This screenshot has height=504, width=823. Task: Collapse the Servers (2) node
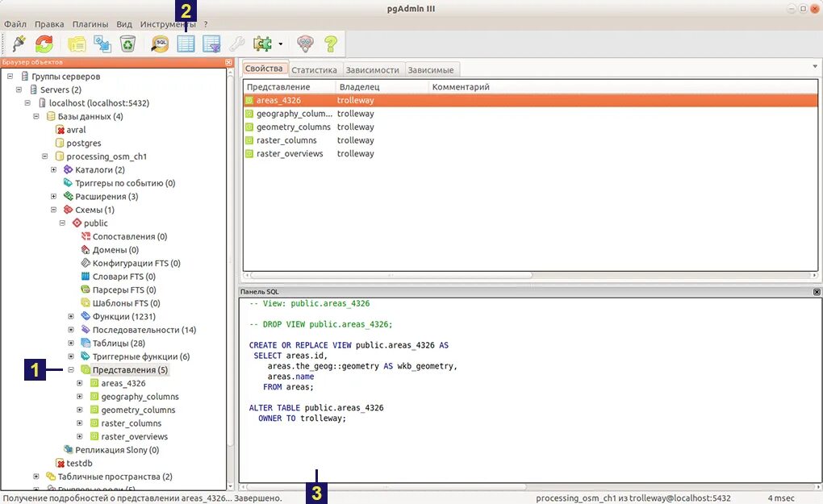tap(19, 90)
